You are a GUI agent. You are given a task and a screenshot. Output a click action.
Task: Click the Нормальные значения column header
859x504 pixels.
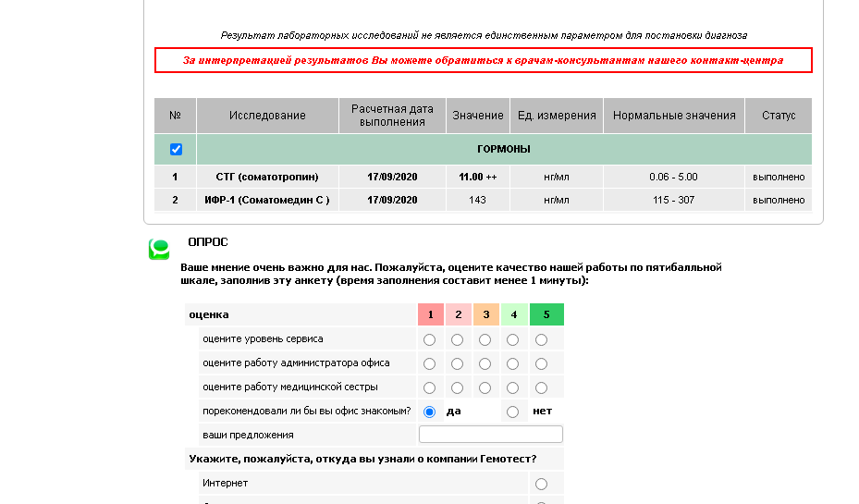(674, 116)
